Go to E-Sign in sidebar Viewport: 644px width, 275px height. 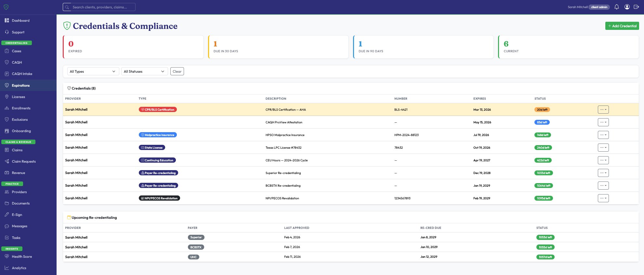17,215
